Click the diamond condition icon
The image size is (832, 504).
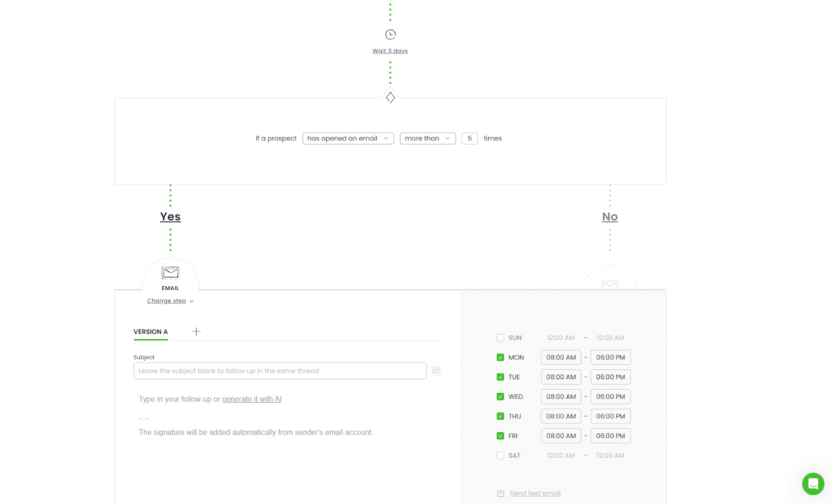coord(390,98)
